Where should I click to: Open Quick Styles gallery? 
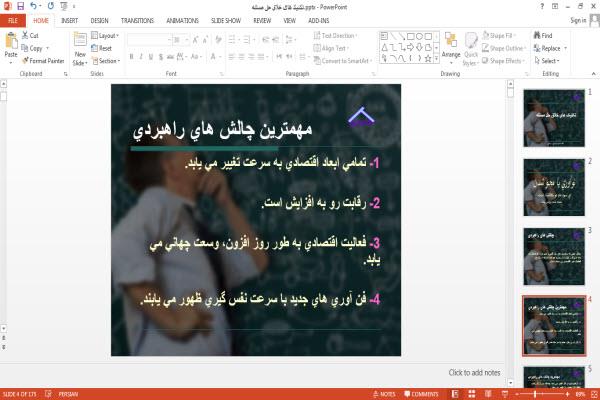click(x=470, y=49)
